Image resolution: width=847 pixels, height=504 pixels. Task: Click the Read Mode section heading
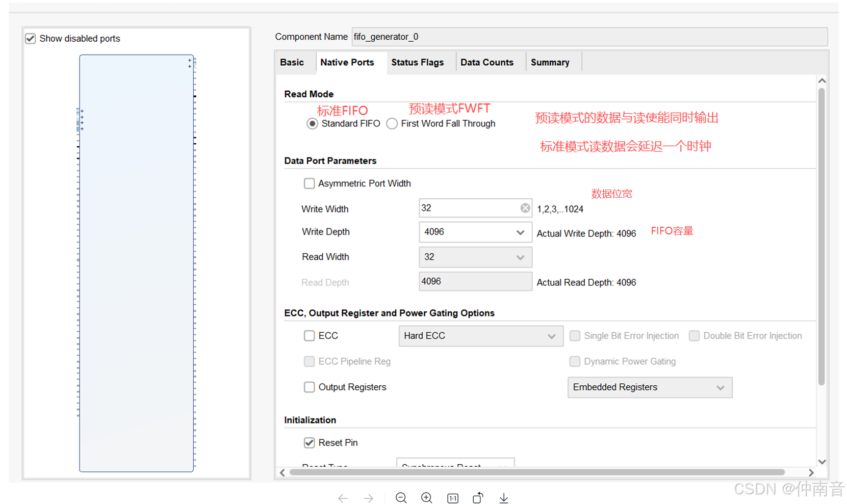pos(309,94)
